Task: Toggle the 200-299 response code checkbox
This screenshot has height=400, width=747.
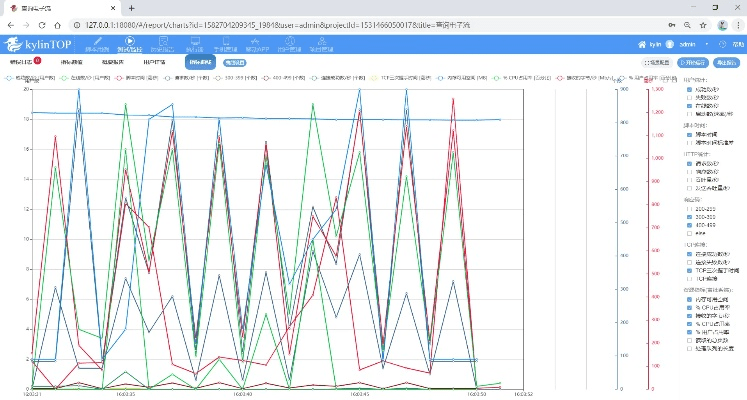Action: [687, 207]
